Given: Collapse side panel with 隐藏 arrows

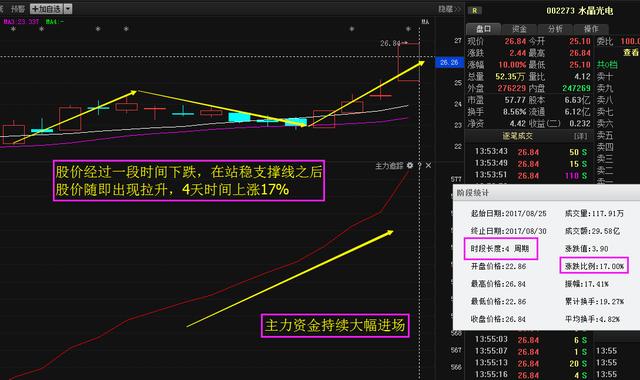Looking at the screenshot, I should (449, 9).
